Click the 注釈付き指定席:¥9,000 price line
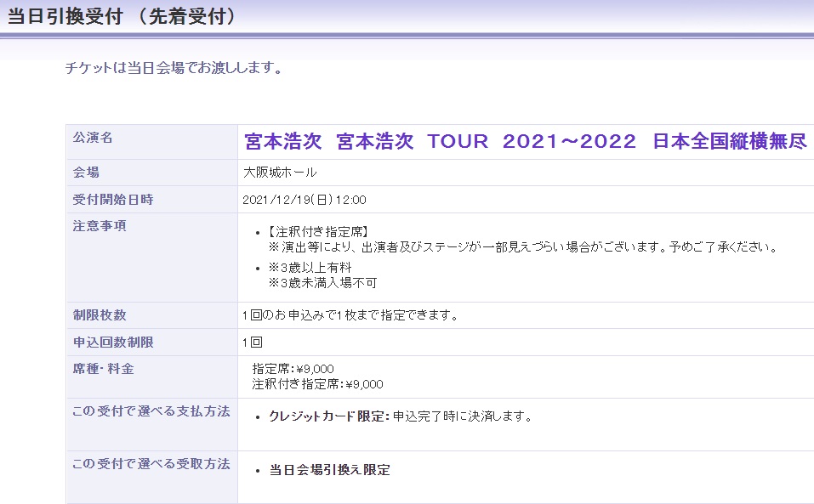The height and width of the screenshot is (504, 814). 318,384
